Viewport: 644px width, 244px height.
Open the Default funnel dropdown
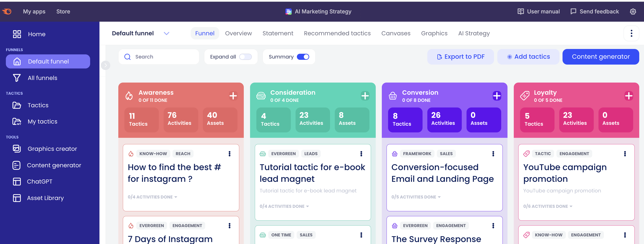point(166,33)
